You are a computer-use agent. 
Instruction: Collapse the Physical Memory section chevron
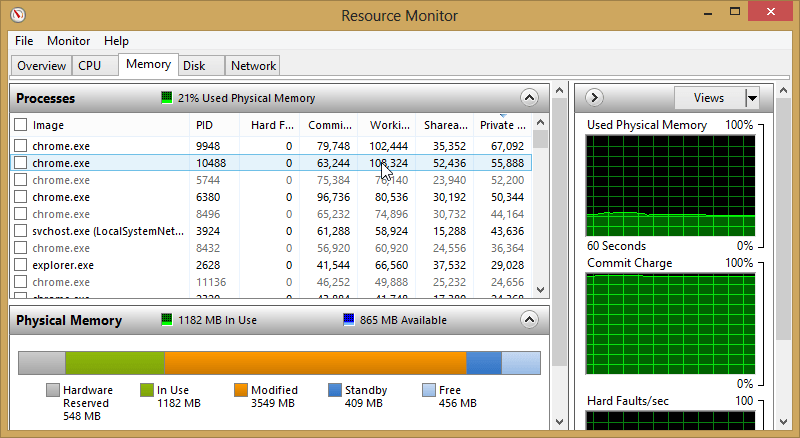pos(529,320)
